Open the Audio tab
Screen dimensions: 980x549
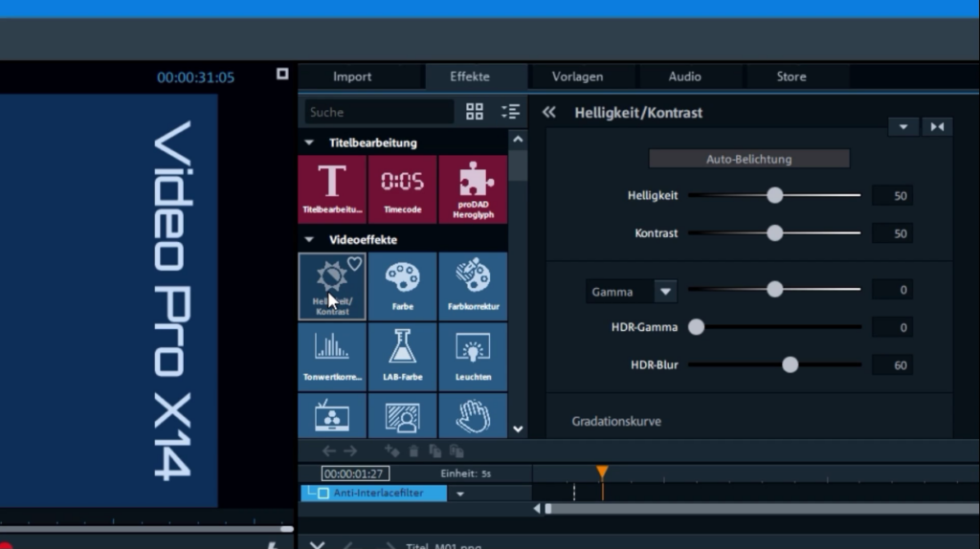685,77
